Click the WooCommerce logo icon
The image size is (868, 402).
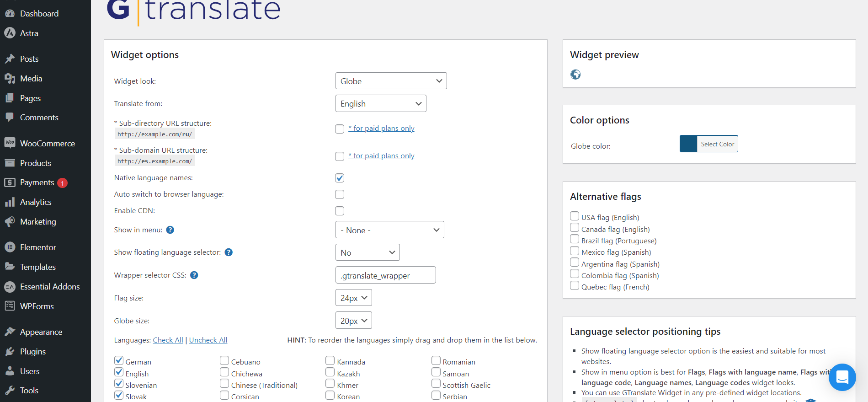pyautogui.click(x=10, y=143)
